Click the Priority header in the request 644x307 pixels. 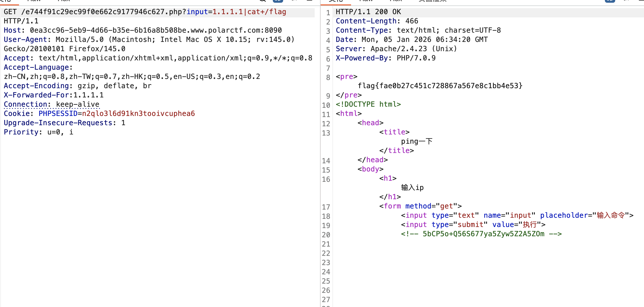point(38,132)
